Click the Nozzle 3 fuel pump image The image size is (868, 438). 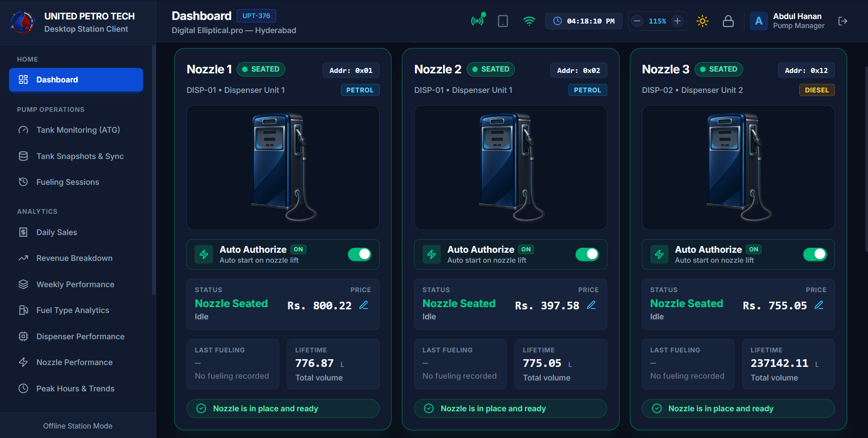738,167
